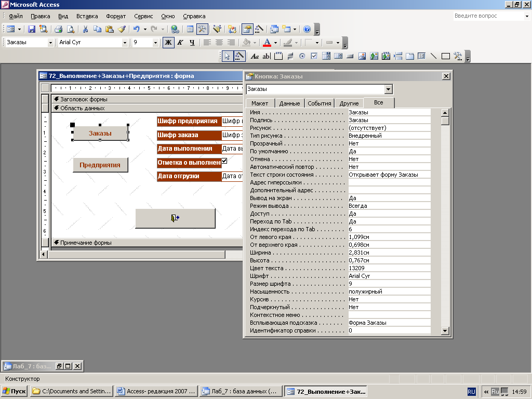The height and width of the screenshot is (399, 532).
Task: Open the font size dropdown showing 9
Action: coord(155,43)
